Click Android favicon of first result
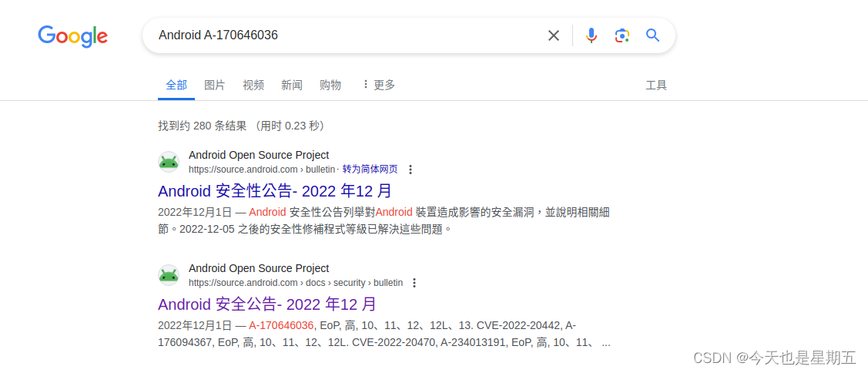This screenshot has height=373, width=868. 168,162
